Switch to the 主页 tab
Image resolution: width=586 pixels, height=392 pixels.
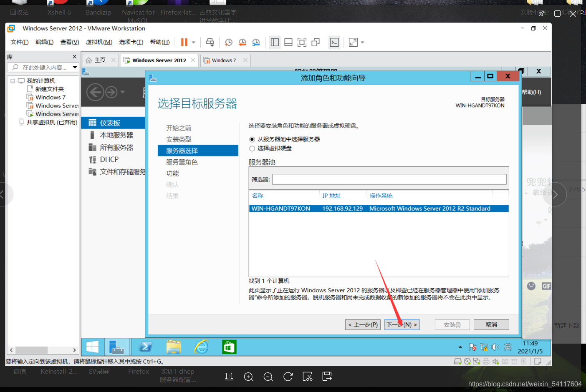pyautogui.click(x=100, y=60)
